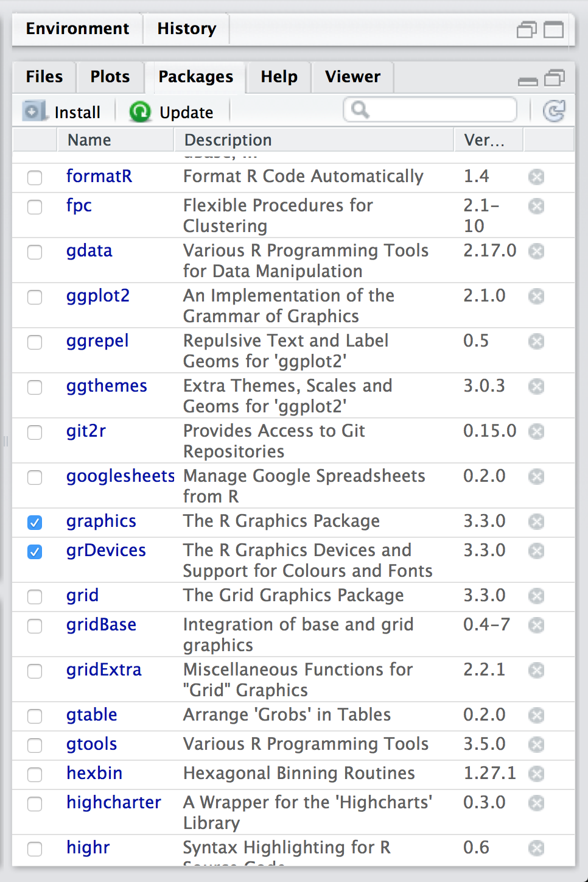Load the gridExtra package checkbox
This screenshot has height=882, width=588.
coord(35,671)
